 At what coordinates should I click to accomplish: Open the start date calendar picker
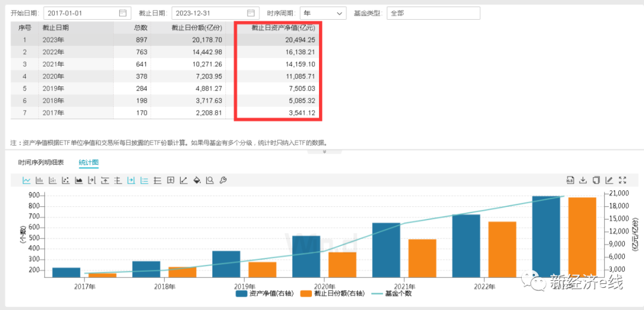(123, 13)
